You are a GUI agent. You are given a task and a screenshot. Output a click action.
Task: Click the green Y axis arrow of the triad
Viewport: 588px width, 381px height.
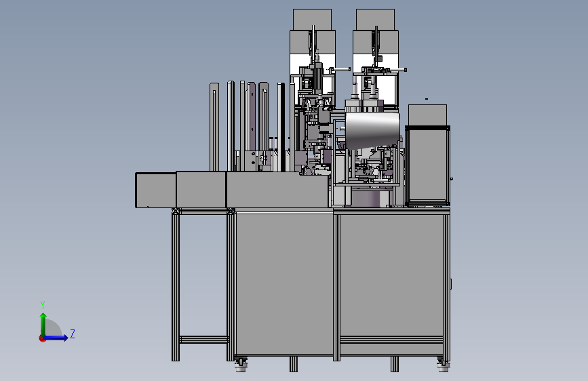[x=43, y=324]
